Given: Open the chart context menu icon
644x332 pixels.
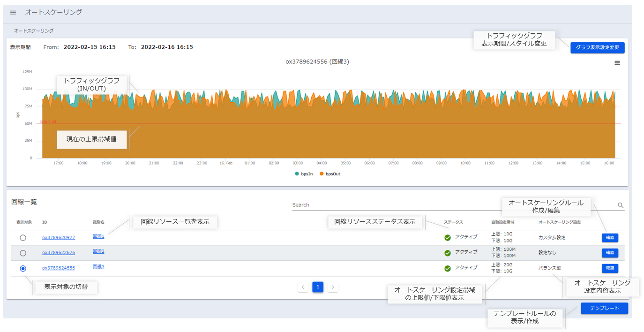Looking at the screenshot, I should coord(617,63).
